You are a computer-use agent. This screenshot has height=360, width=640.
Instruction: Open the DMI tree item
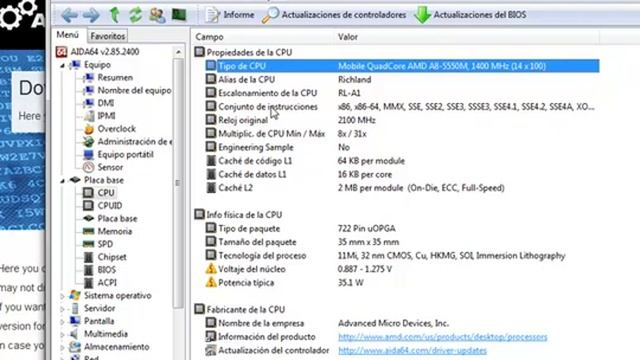(106, 103)
